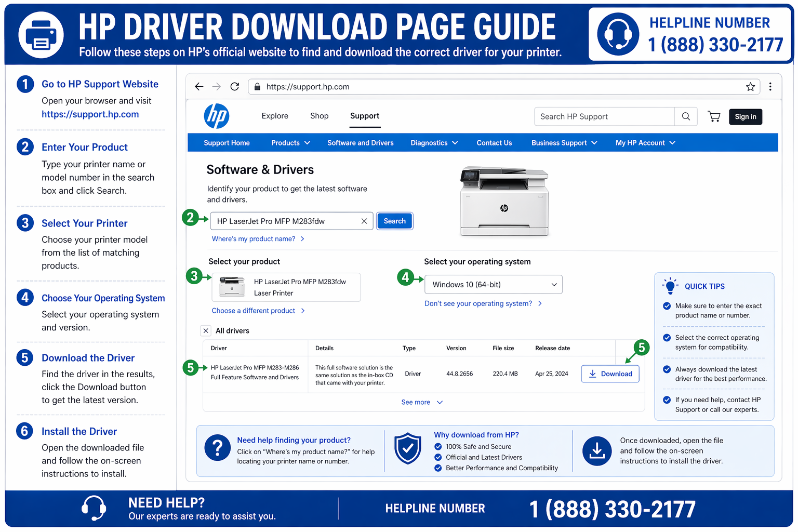Click the blue Search button
This screenshot has width=798, height=532.
394,221
